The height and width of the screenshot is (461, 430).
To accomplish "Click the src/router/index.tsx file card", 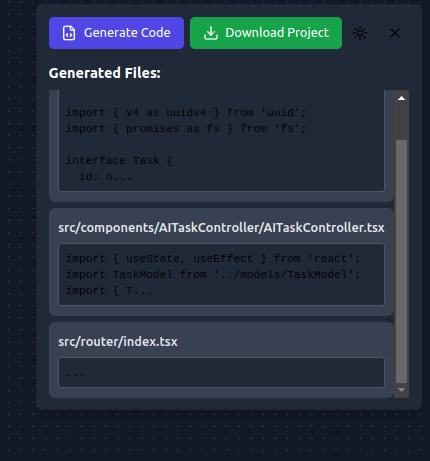I will point(221,360).
